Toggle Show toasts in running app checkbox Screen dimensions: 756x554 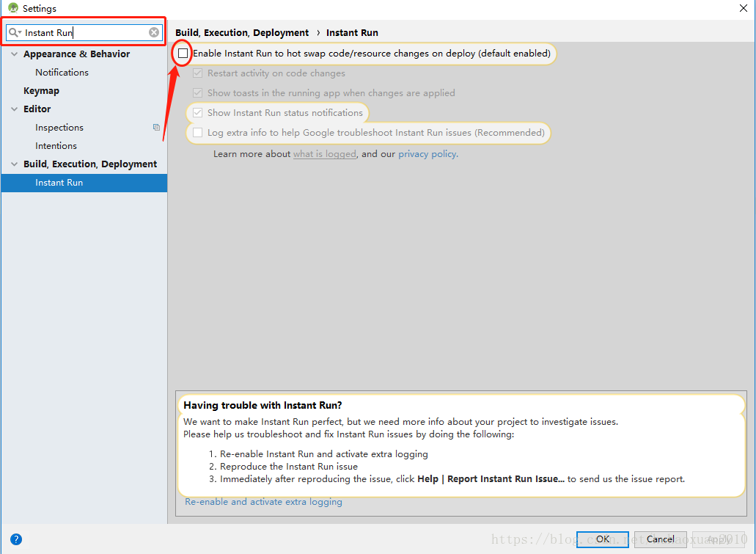coord(198,92)
